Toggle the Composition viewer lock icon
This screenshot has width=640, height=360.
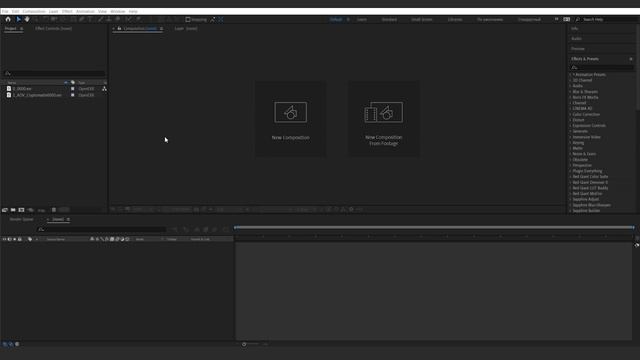click(x=119, y=29)
